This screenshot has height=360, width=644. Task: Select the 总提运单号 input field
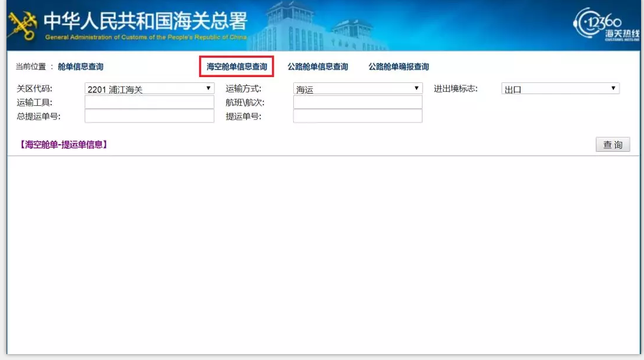[149, 116]
